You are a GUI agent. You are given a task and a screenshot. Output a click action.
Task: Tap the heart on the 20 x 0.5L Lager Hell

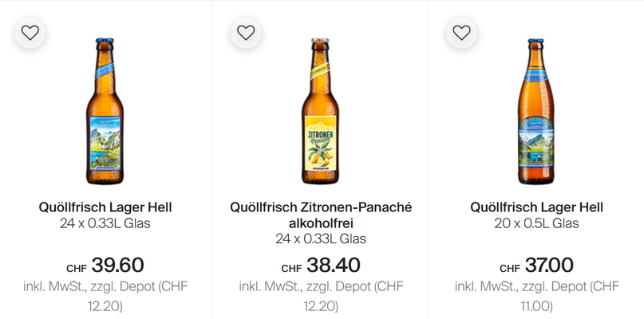461,33
